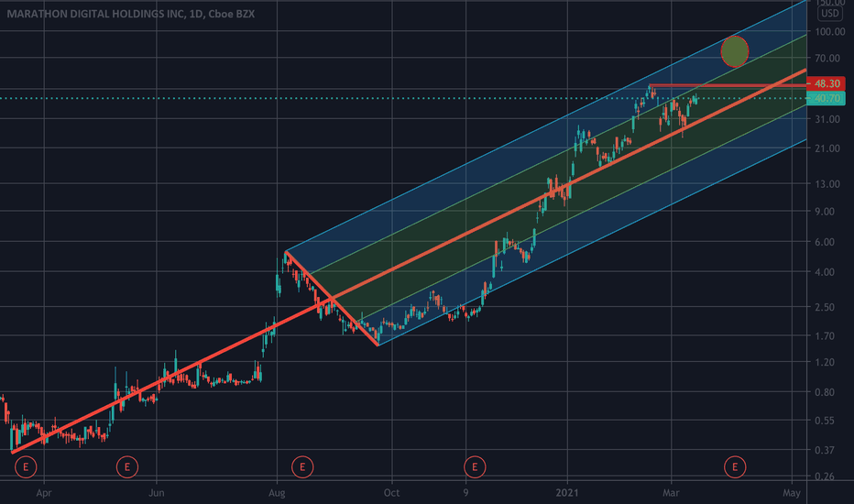Click the USD currency label on price axis
Viewport: 854px width, 504px height.
[830, 14]
